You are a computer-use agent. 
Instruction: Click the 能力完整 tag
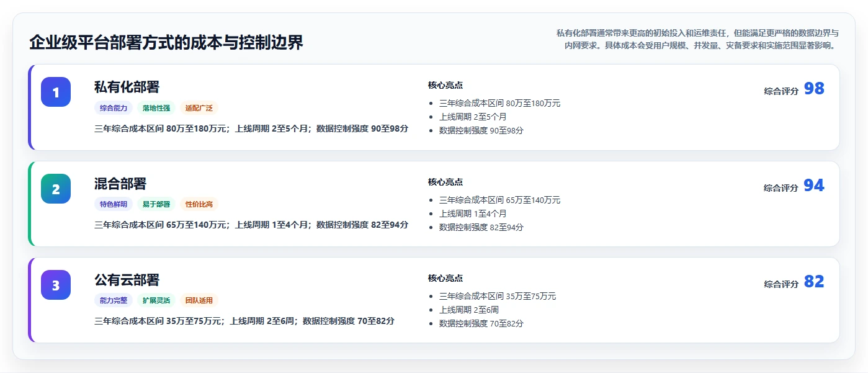click(114, 300)
